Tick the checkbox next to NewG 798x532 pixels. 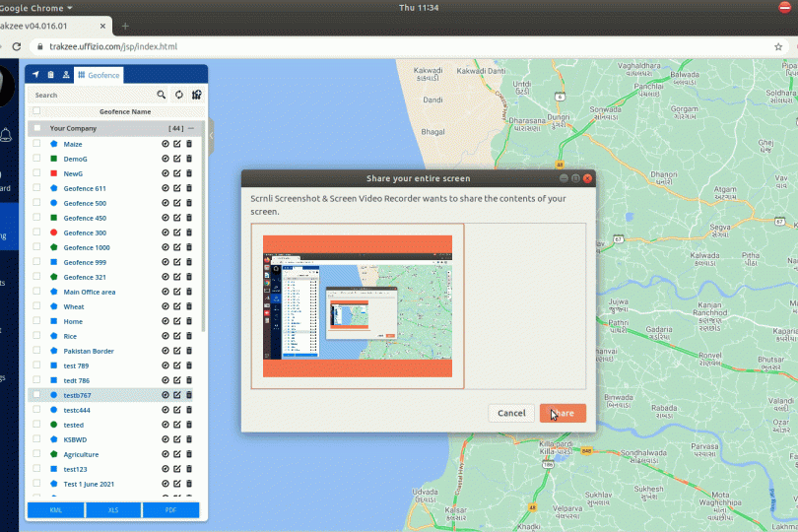(x=37, y=173)
